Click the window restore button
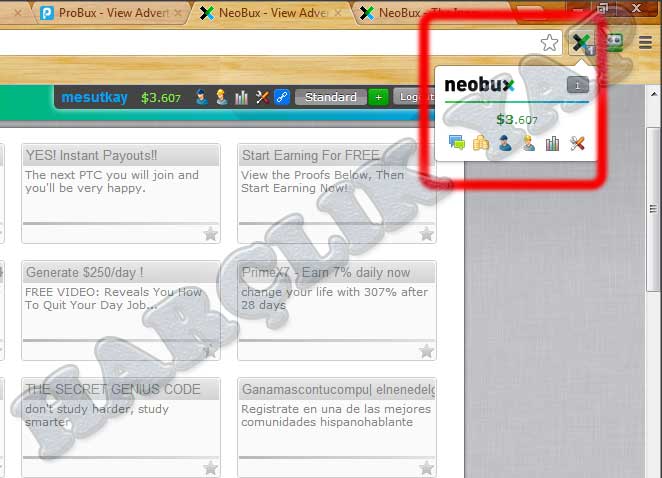Screen dimensions: 662x478 [x=602, y=7]
